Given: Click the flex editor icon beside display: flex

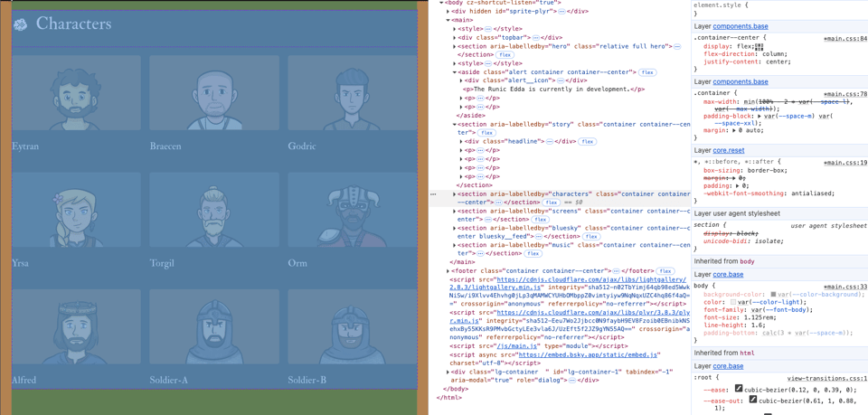Looking at the screenshot, I should 759,47.
